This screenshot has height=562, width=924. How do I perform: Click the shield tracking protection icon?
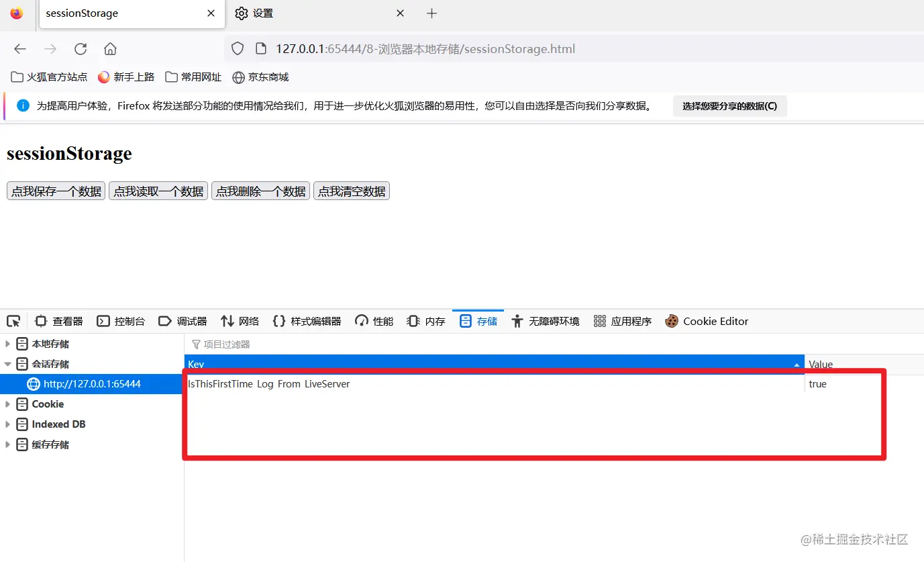tap(237, 49)
